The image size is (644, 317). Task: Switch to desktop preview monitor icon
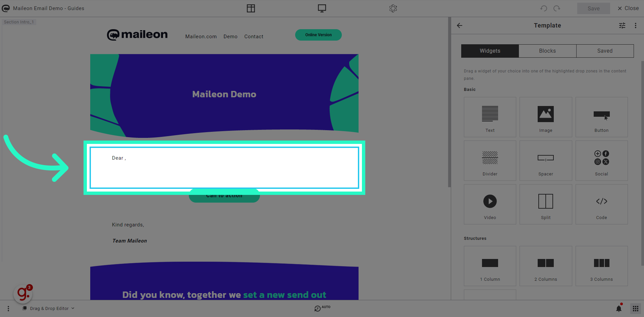(x=322, y=8)
